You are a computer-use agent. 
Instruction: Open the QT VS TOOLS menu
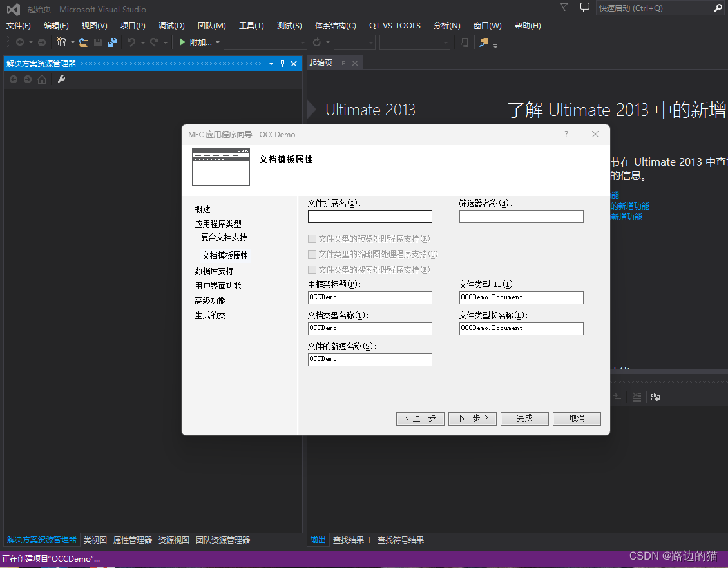[395, 26]
